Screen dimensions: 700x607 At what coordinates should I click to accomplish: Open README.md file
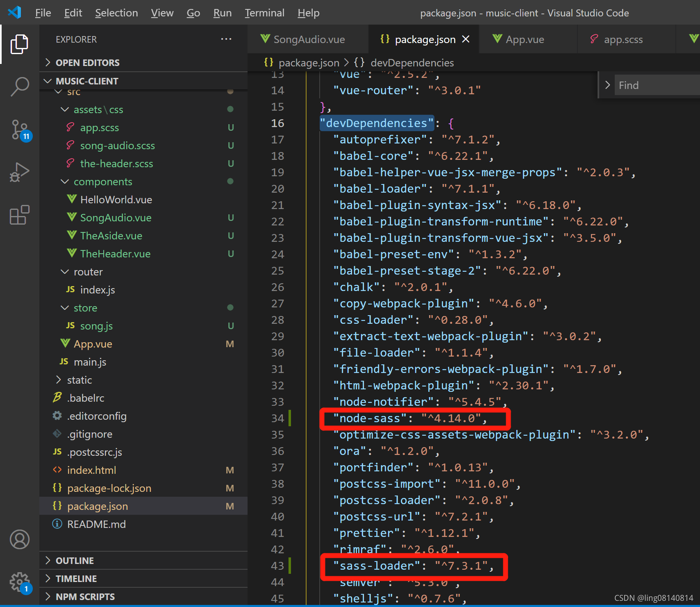[143, 524]
